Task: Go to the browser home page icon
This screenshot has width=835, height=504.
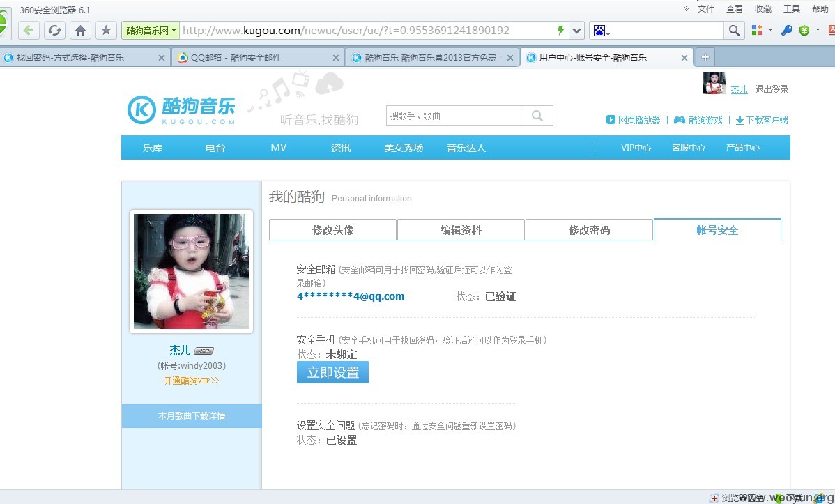Action: (80, 31)
